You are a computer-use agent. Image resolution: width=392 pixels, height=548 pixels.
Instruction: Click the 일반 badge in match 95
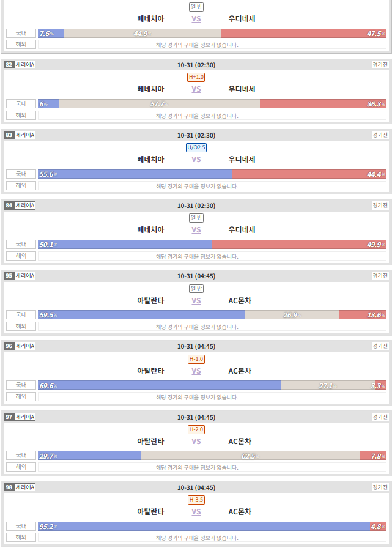click(196, 288)
